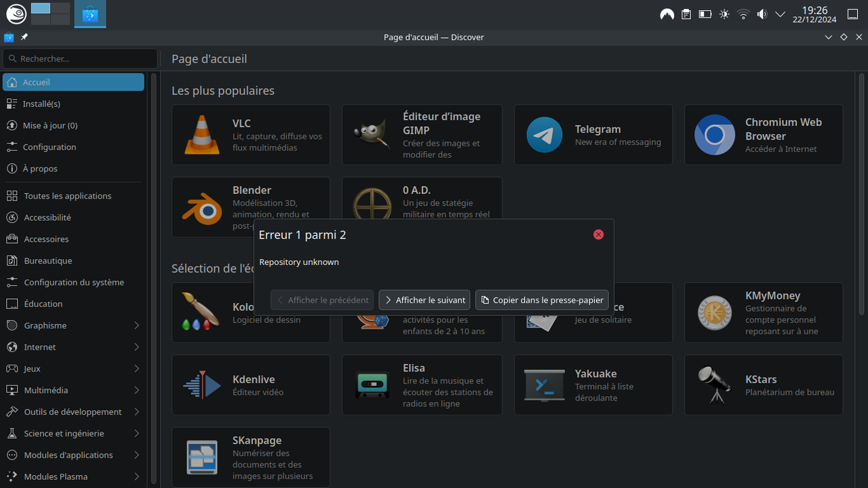Expand the Modules Plasma category
The height and width of the screenshot is (488, 868).
136,476
